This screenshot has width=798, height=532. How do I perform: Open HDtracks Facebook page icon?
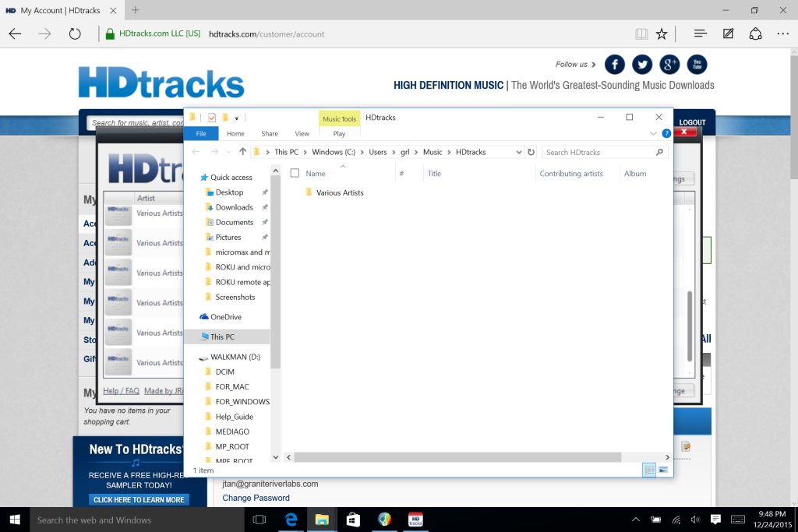(615, 65)
